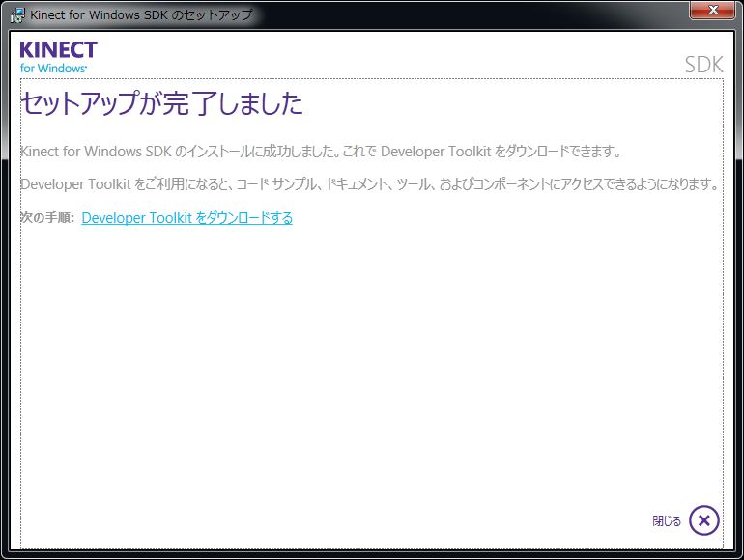744x560 pixels.
Task: Click the circled X close icon
Action: pyautogui.click(x=704, y=520)
